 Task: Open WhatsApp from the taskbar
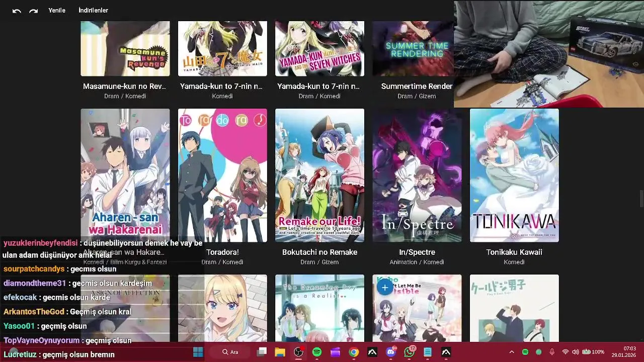(410, 352)
